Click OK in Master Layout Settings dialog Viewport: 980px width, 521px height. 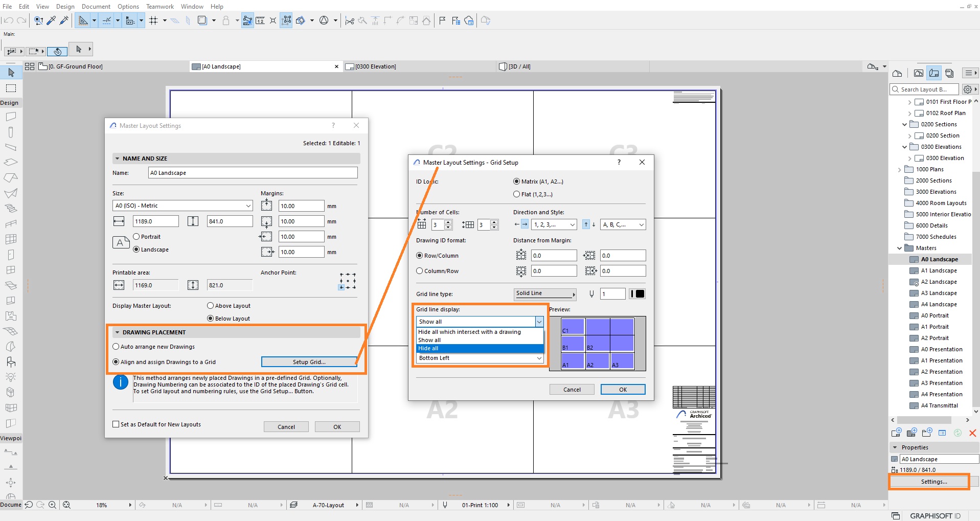point(337,427)
